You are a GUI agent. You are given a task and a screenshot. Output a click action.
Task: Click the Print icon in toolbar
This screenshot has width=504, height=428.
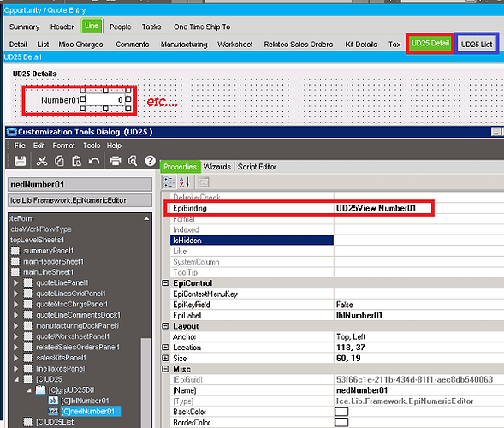(116, 161)
